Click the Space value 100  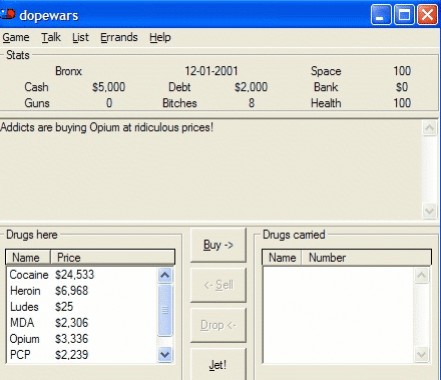[402, 71]
